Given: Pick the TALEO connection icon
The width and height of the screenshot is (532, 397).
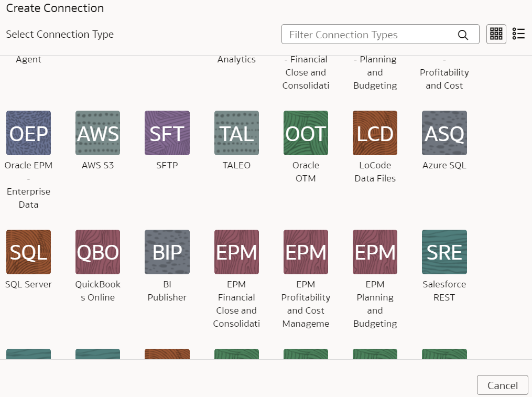Looking at the screenshot, I should pyautogui.click(x=236, y=133).
